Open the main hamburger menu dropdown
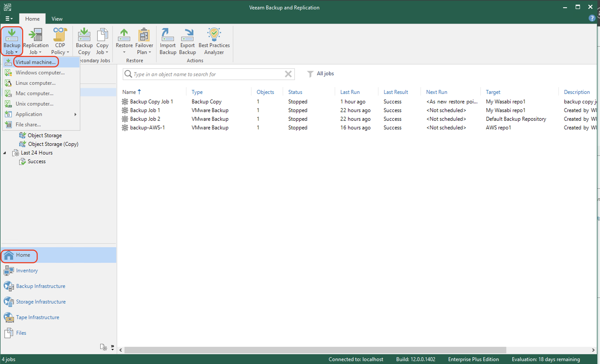The height and width of the screenshot is (364, 600). [9, 18]
